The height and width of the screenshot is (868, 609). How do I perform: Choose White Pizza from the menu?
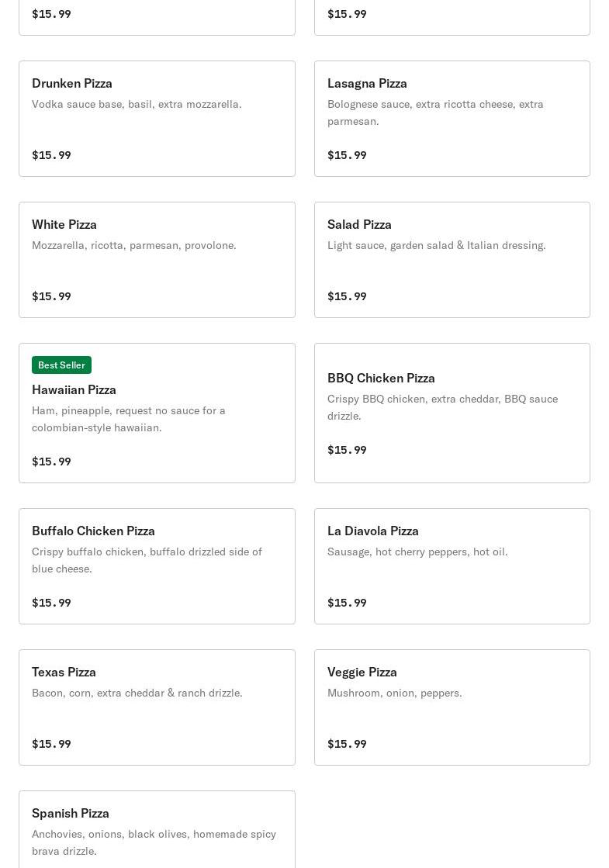[x=64, y=224]
